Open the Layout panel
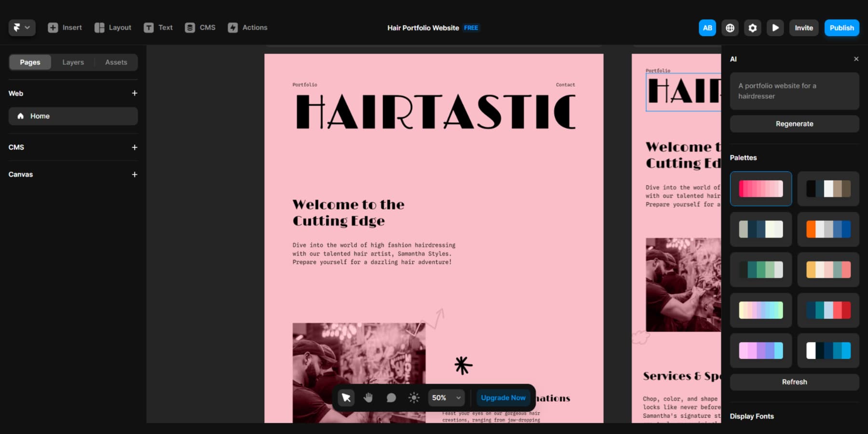 coord(112,27)
